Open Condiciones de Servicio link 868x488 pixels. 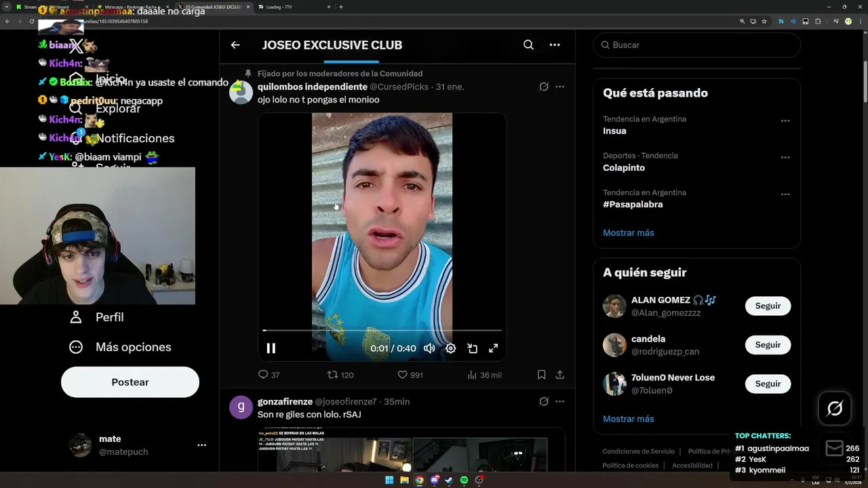639,451
